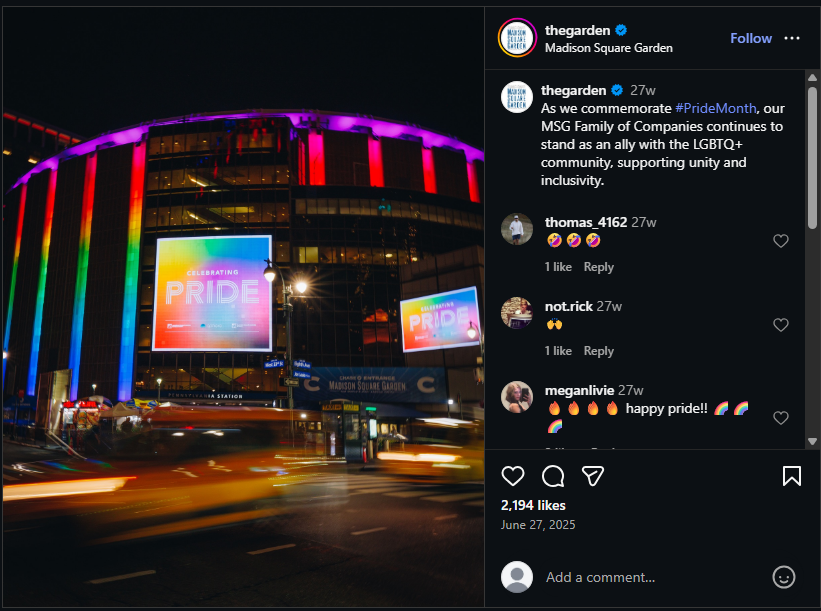The height and width of the screenshot is (611, 821).
Task: View thomas_4162's profile avatar
Action: point(517,229)
